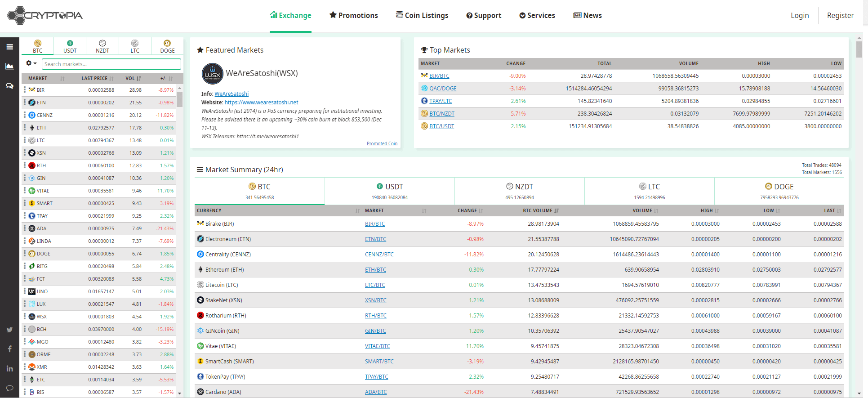Click the Promoted Coin link
868x398 pixels.
[382, 144]
